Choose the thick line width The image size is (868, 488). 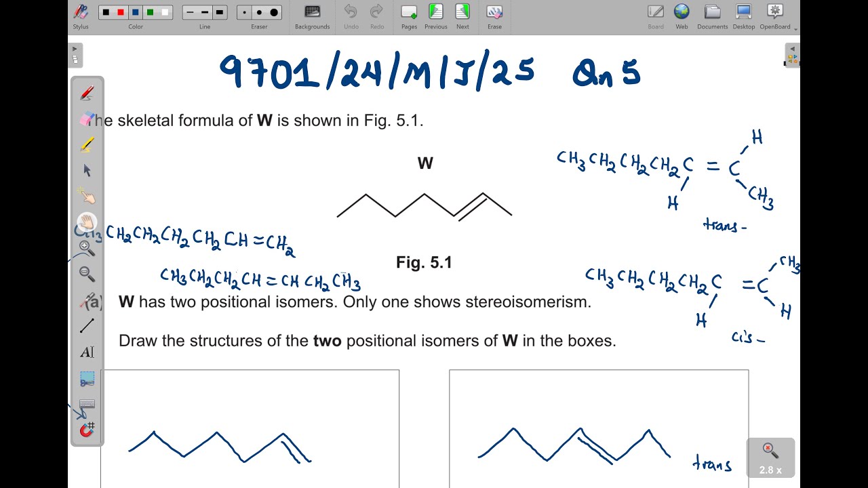pos(220,12)
